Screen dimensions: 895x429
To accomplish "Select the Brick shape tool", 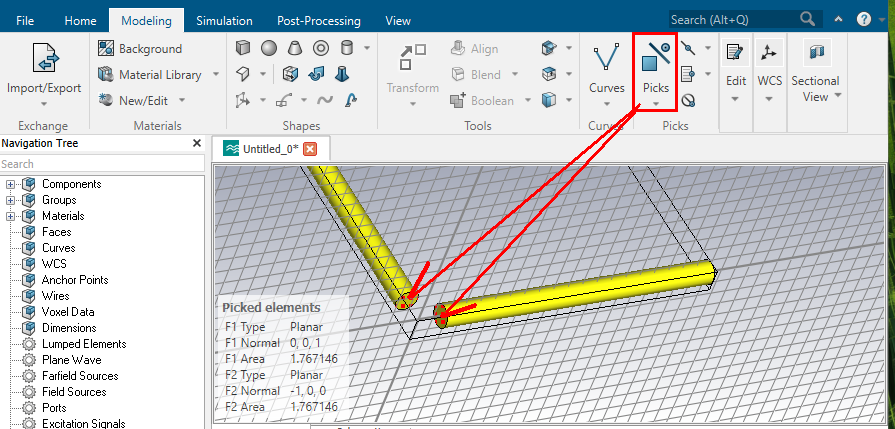I will 243,48.
